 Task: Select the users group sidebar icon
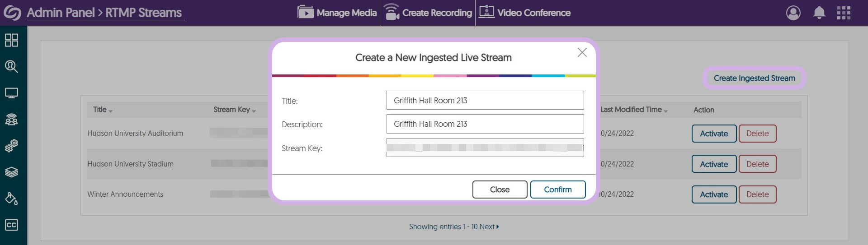click(x=11, y=120)
